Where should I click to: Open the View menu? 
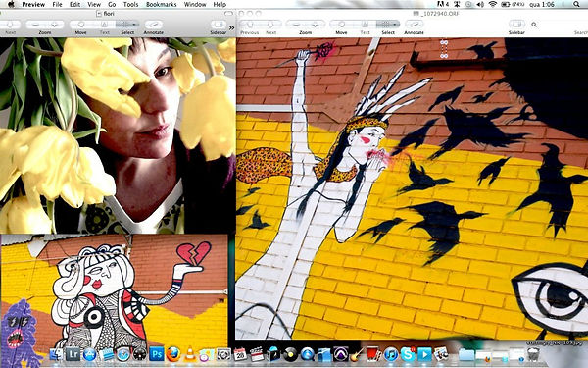point(94,4)
